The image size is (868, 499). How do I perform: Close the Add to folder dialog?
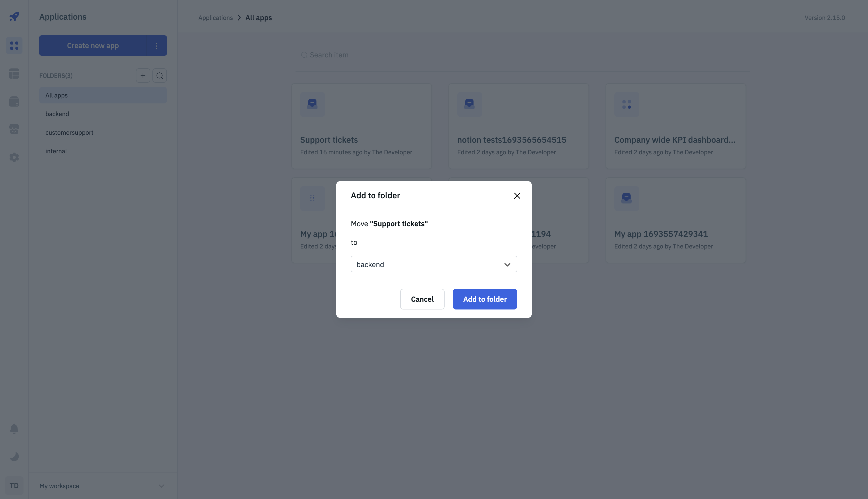(x=517, y=196)
